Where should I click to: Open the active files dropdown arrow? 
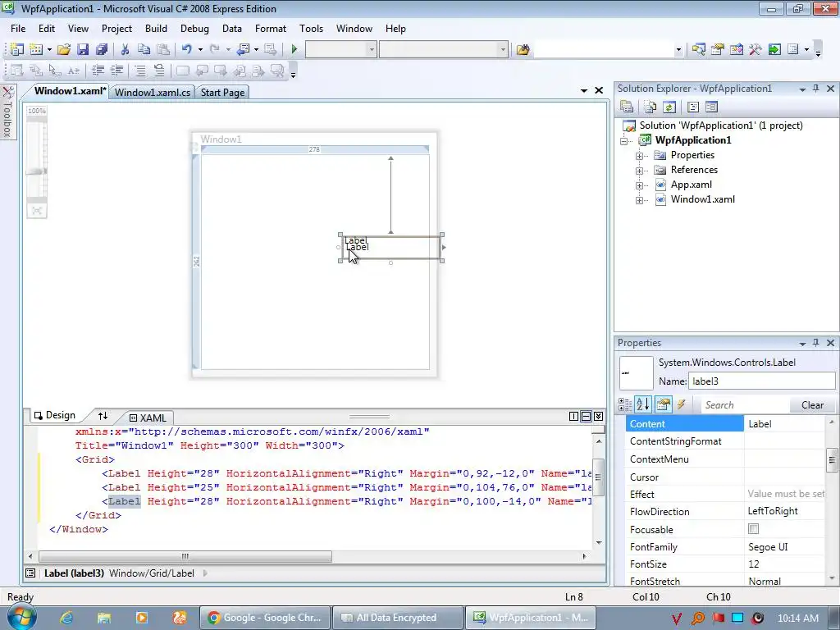pos(584,90)
